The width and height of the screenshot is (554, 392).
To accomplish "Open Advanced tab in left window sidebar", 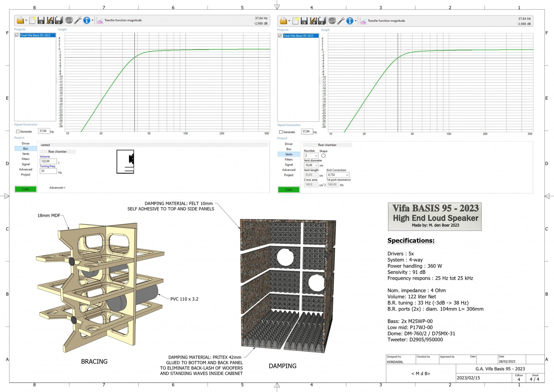I will (26, 169).
